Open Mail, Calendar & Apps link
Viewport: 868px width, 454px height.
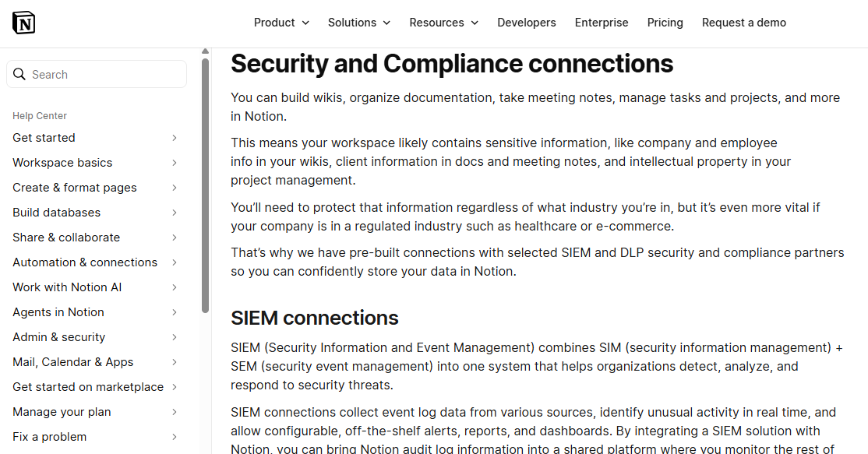click(73, 361)
